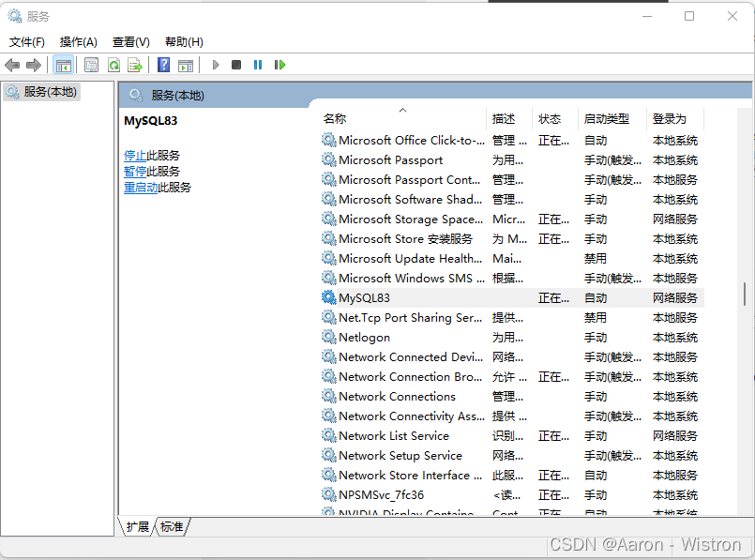Open the 操作(A) menu
The width and height of the screenshot is (755, 560).
(79, 42)
